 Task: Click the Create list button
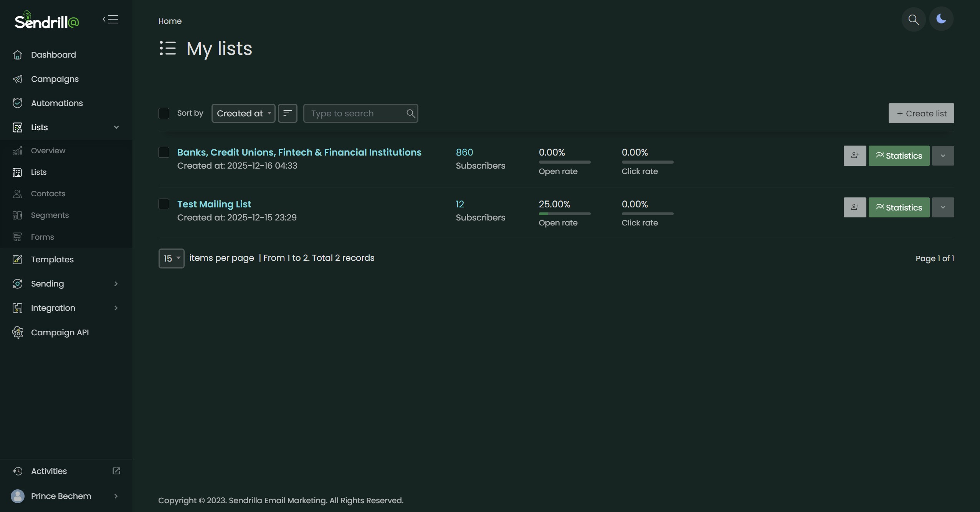click(921, 113)
